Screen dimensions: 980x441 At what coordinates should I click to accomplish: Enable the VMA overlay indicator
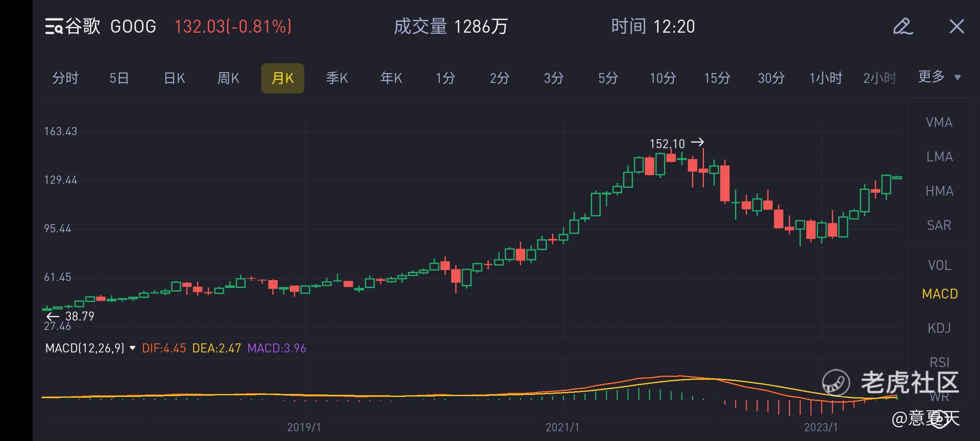[x=939, y=122]
